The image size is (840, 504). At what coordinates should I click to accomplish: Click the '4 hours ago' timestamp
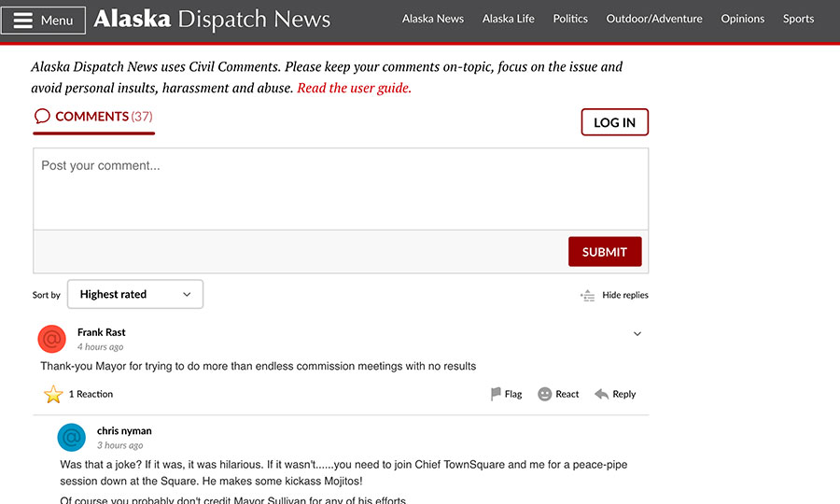pyautogui.click(x=100, y=347)
